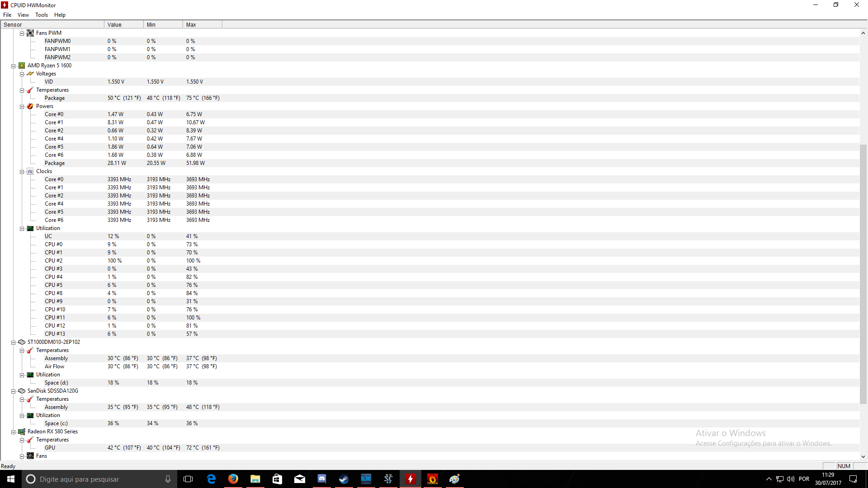Open Task View on the taskbar
Image resolution: width=868 pixels, height=488 pixels.
click(x=188, y=479)
